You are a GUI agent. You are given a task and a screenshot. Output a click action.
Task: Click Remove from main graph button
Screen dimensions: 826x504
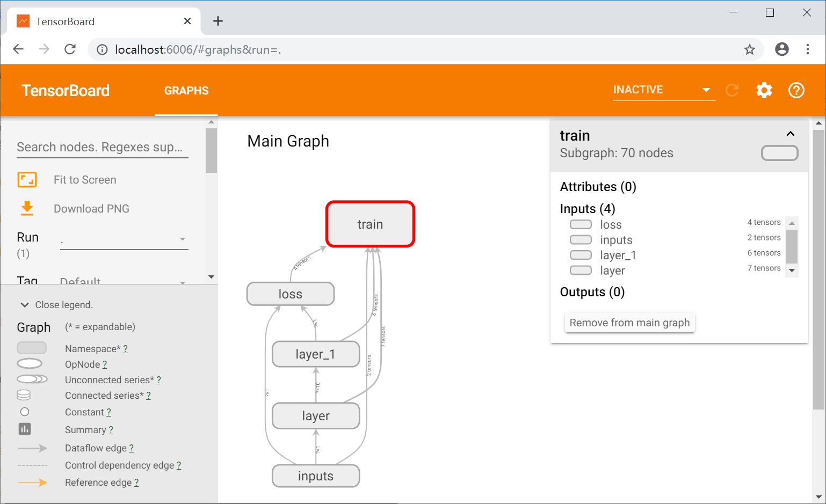tap(629, 323)
